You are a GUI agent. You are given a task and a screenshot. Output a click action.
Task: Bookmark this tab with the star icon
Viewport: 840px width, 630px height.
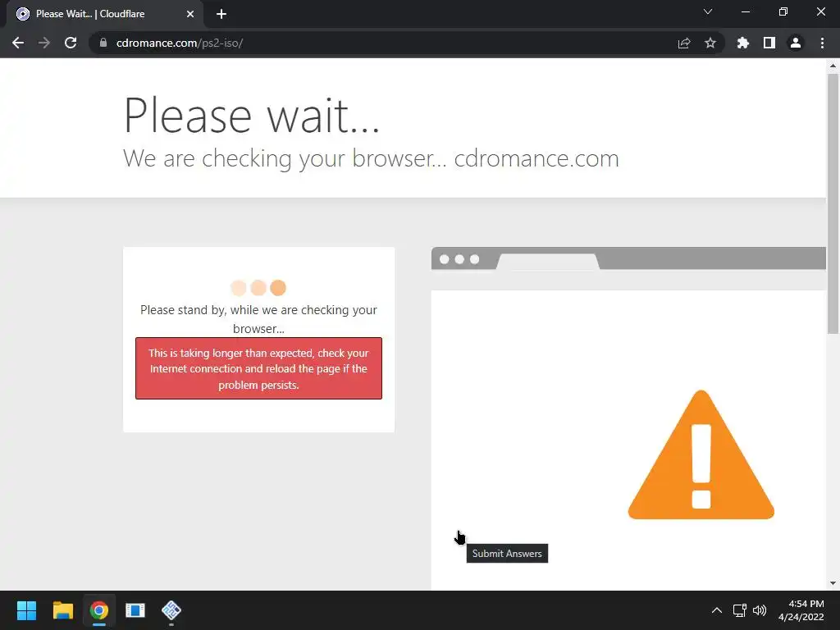(710, 43)
